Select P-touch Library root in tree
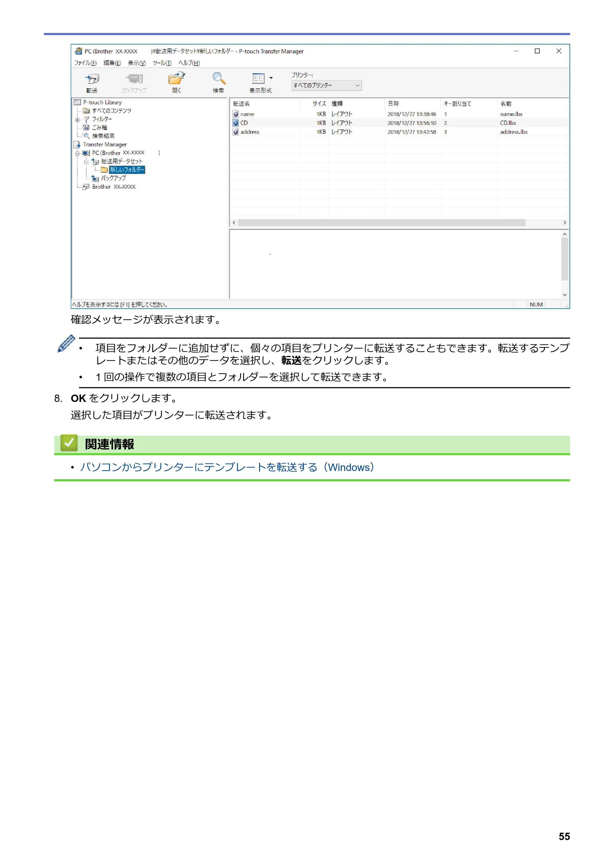This screenshot has height=868, width=614. point(102,102)
